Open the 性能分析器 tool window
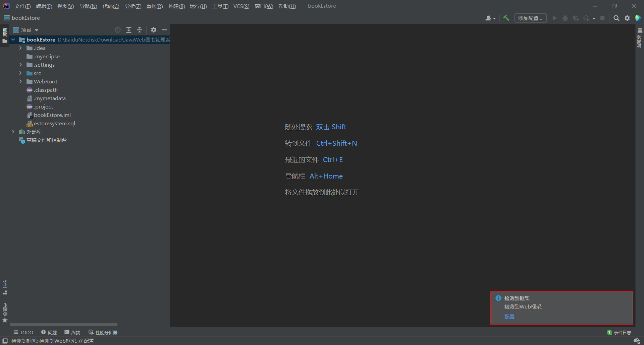This screenshot has height=345, width=644. [103, 332]
